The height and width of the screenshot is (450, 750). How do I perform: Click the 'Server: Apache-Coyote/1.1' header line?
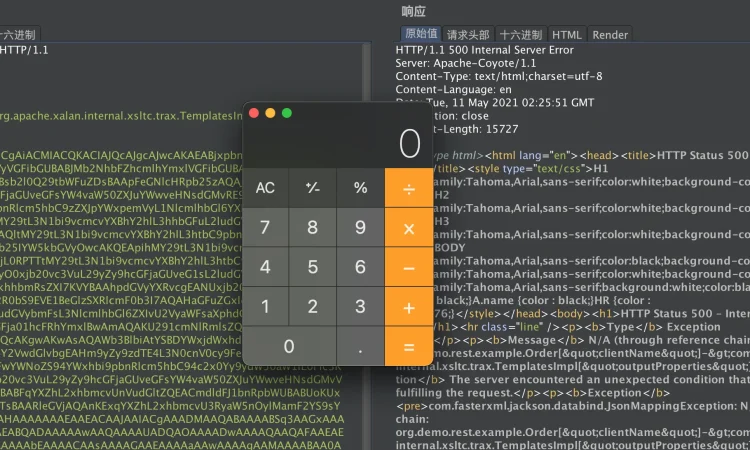pyautogui.click(x=465, y=63)
